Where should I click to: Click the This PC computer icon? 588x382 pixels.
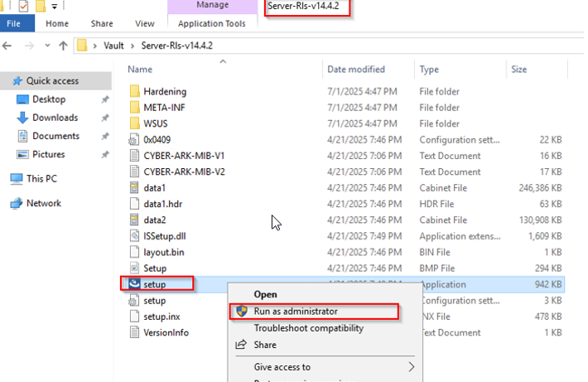[x=17, y=179]
